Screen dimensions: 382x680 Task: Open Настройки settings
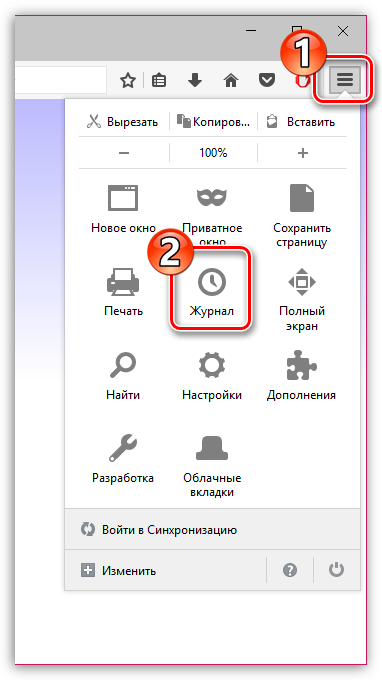(212, 376)
